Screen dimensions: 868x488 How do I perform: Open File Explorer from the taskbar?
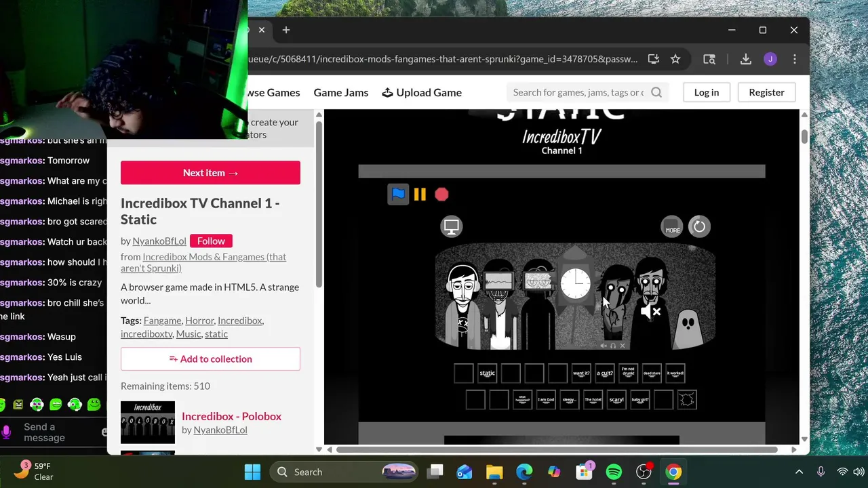pos(494,472)
